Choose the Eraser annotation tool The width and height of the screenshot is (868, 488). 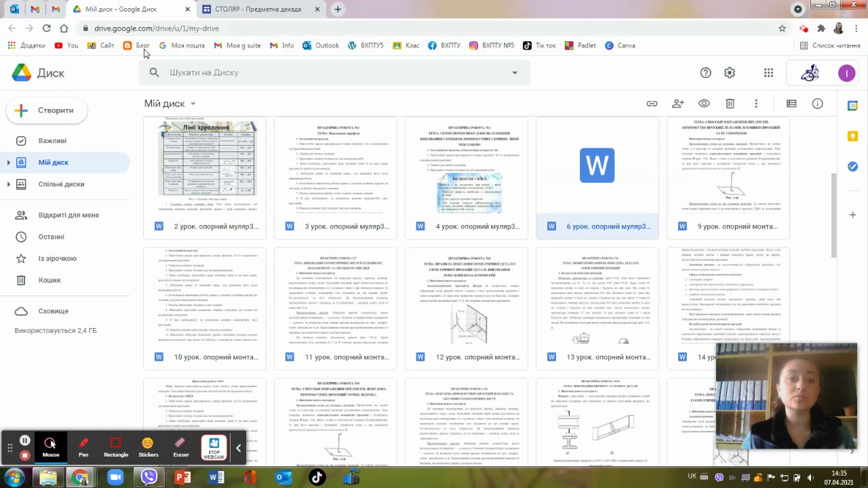click(180, 447)
